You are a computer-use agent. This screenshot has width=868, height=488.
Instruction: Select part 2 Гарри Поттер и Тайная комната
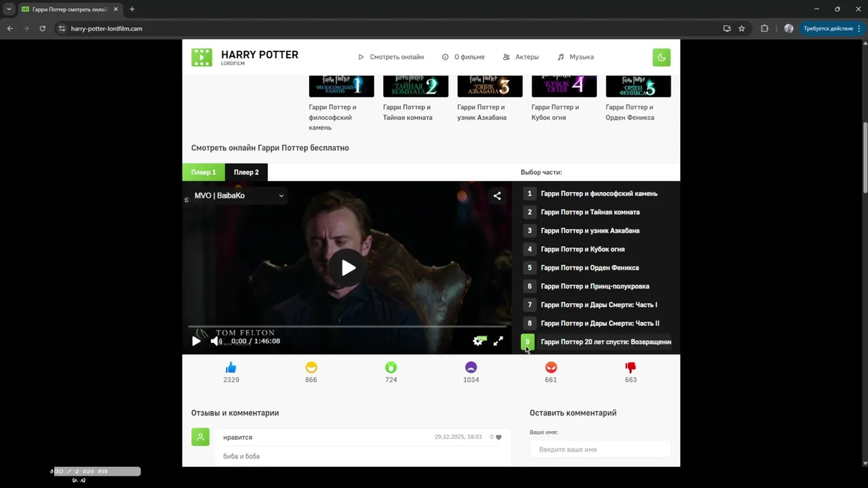point(597,212)
